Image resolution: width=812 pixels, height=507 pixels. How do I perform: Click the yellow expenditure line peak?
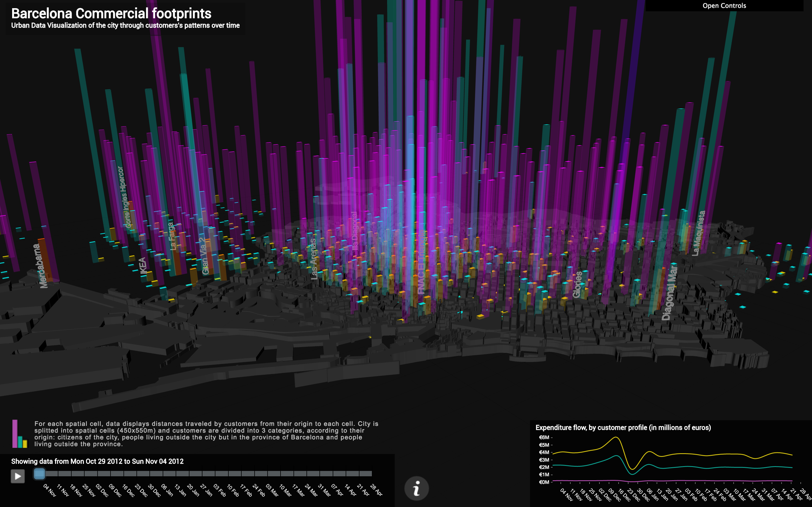tap(616, 437)
